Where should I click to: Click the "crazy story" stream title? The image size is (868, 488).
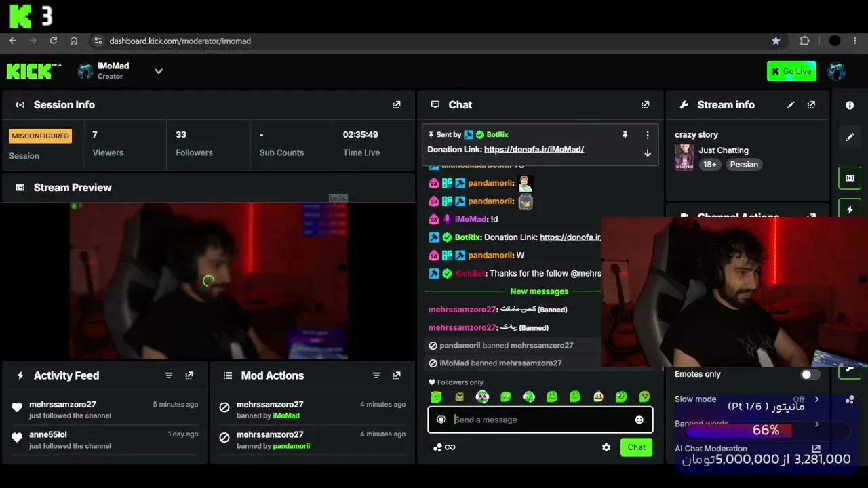click(x=696, y=135)
